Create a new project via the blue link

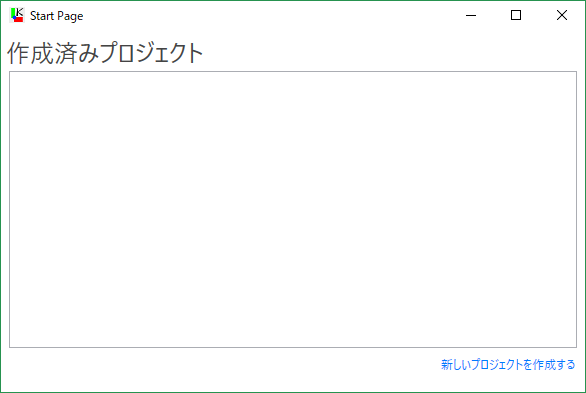508,364
